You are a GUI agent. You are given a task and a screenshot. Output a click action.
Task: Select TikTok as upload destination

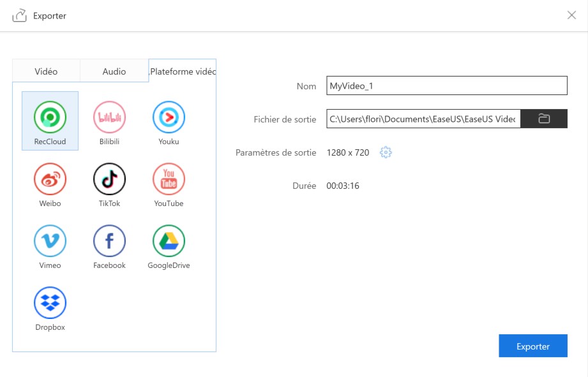[109, 179]
